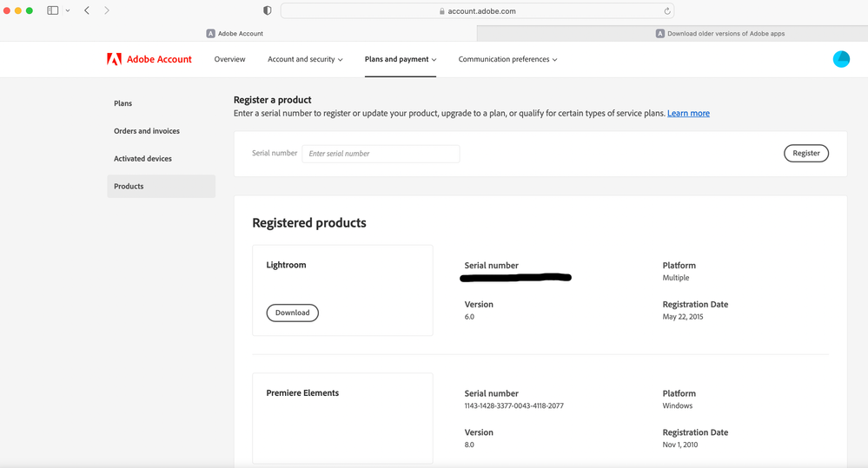Screen dimensions: 868x468
Task: Click the Premiere Elements product name
Action: point(302,392)
